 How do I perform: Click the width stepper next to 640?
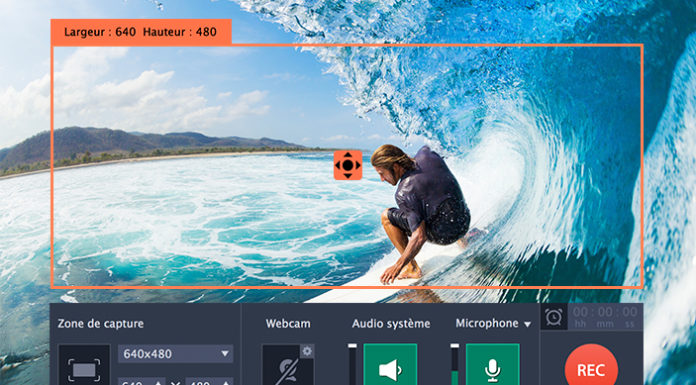click(x=158, y=382)
